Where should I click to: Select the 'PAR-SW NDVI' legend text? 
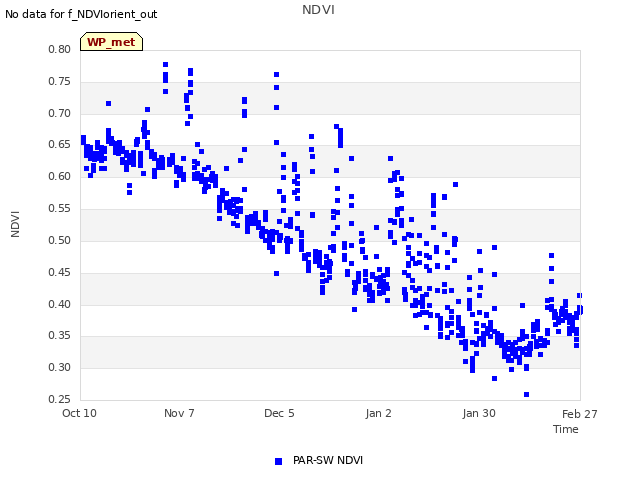point(328,460)
